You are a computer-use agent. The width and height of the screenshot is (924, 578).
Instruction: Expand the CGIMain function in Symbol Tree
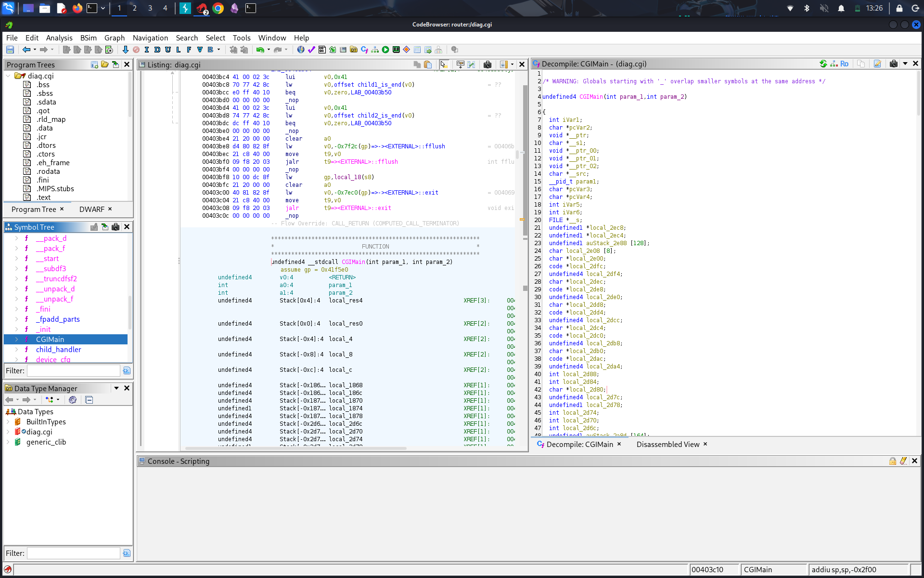point(16,340)
